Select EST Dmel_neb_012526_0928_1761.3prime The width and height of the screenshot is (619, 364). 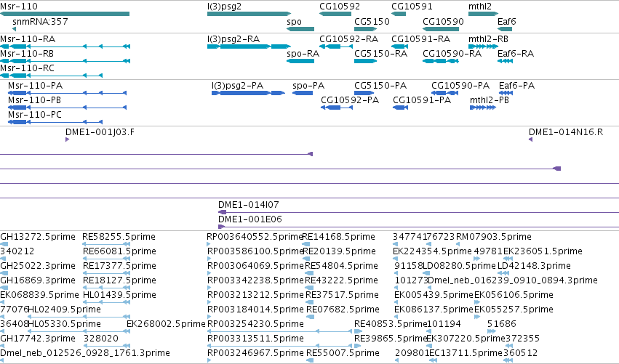(x=85, y=353)
